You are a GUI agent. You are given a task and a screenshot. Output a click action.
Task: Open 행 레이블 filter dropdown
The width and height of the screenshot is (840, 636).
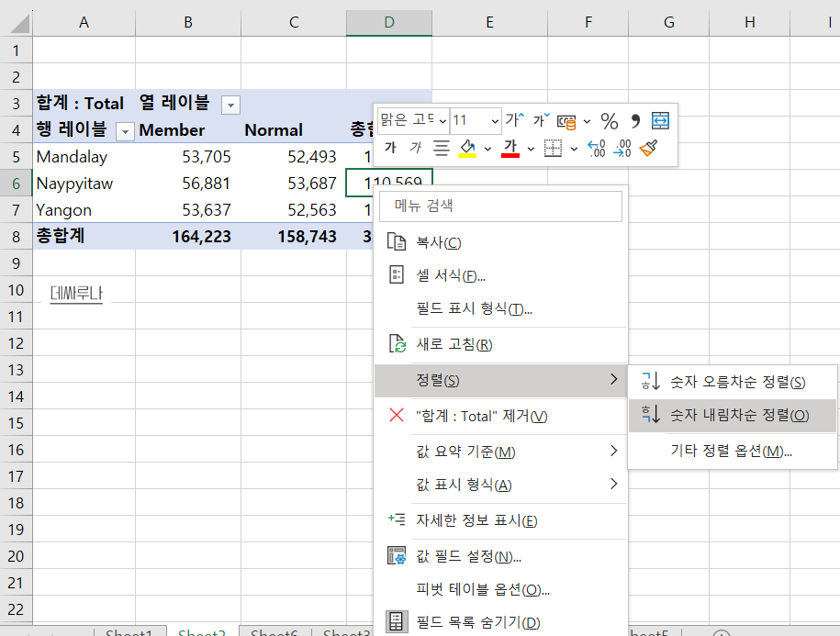pyautogui.click(x=125, y=131)
